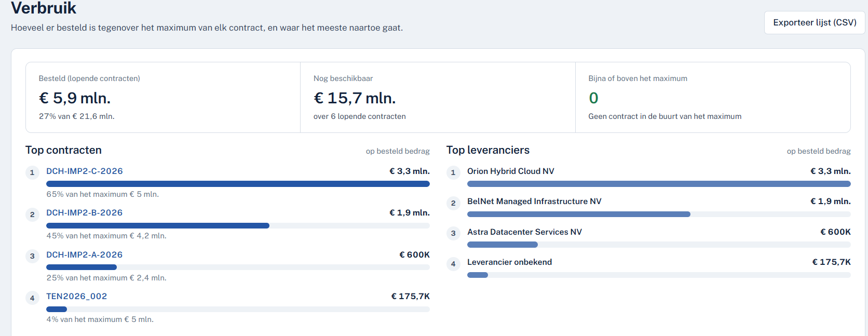Click the € 1,9 mln. amount of DCH-IMP2-B-2026
Image resolution: width=868 pixels, height=336 pixels.
tap(410, 213)
